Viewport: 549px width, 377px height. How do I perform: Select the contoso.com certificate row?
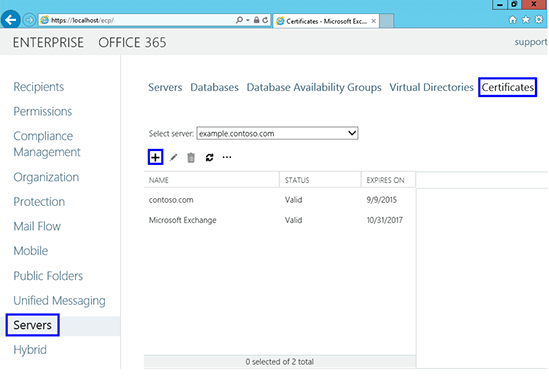(280, 200)
